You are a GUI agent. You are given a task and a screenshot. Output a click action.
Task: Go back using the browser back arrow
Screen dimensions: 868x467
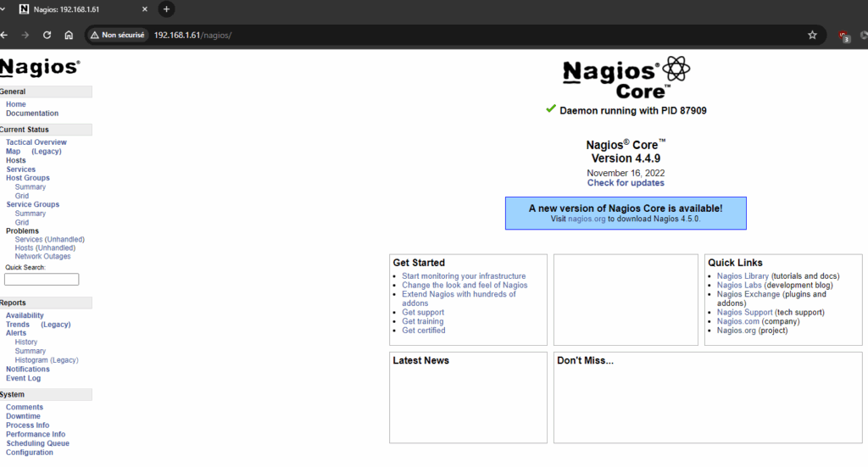pos(4,35)
